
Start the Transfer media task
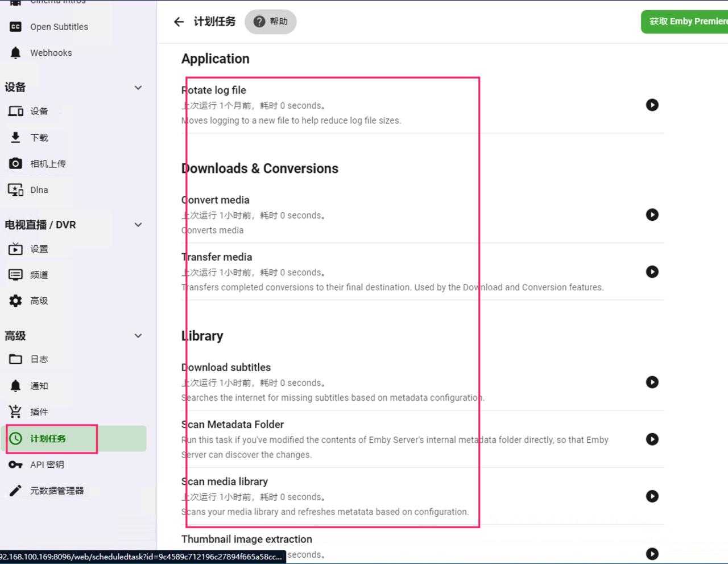(652, 271)
